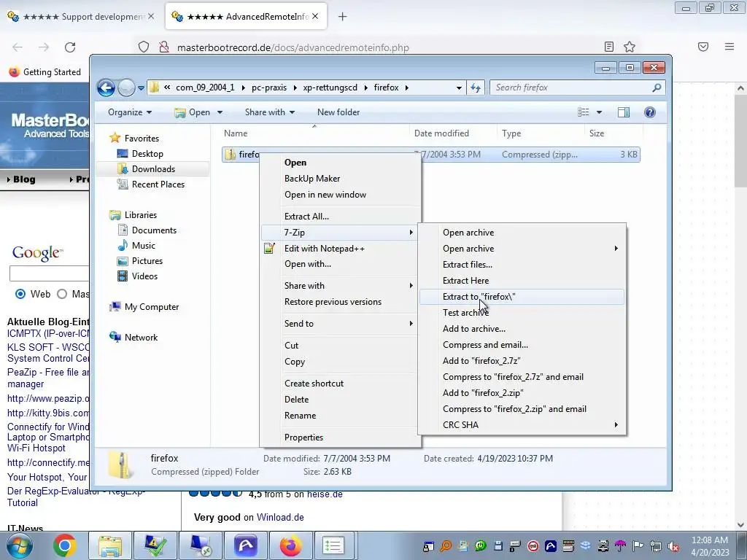The height and width of the screenshot is (560, 747).
Task: Click Explorer's blue back arrow button
Action: click(x=106, y=87)
